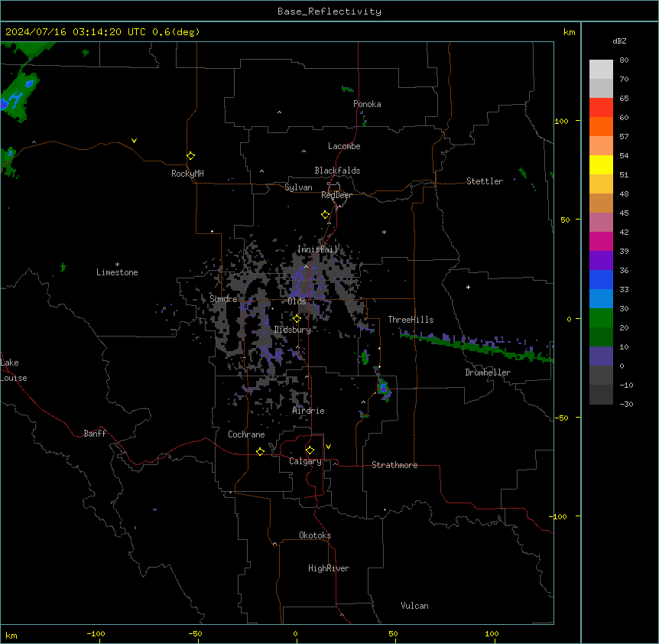Click the Blackfalds town label
The width and height of the screenshot is (659, 644).
tap(337, 171)
